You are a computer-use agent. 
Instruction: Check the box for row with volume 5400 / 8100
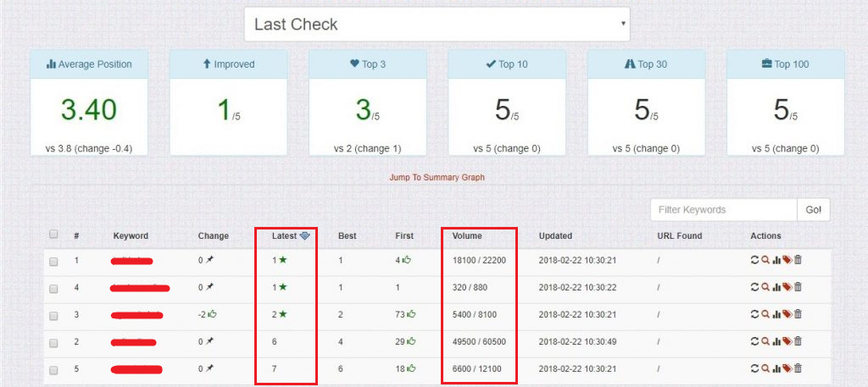click(53, 316)
